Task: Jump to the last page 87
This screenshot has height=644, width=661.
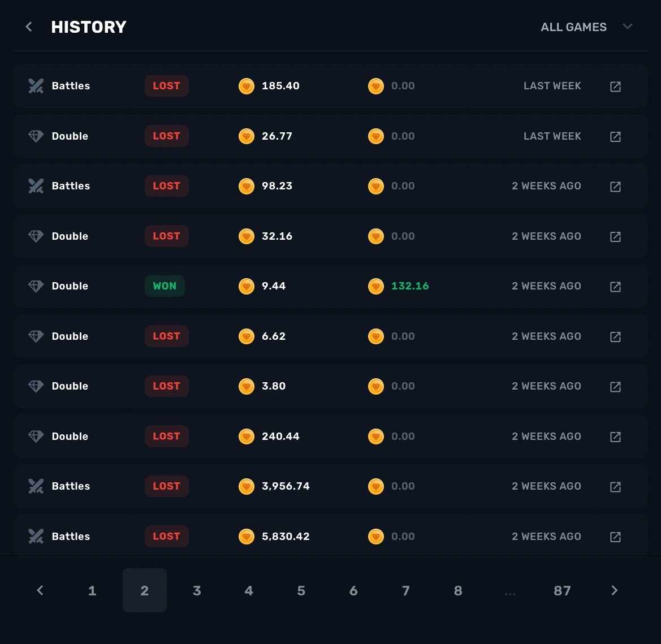Action: [x=563, y=590]
